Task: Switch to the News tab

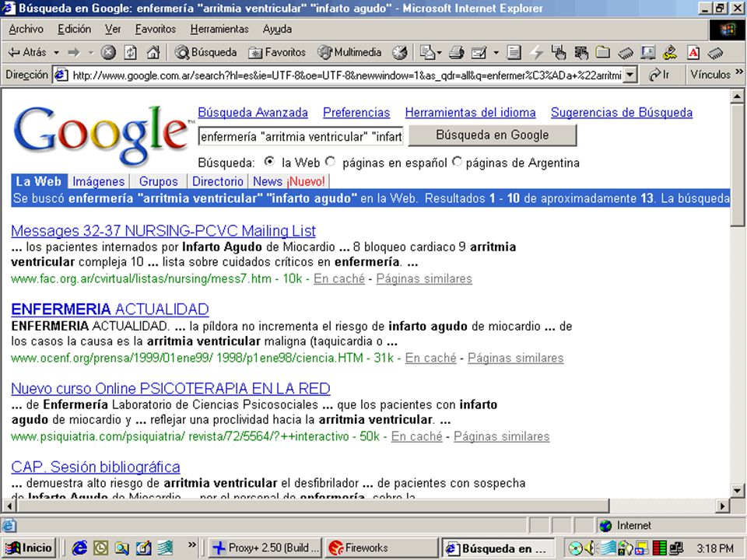Action: click(289, 181)
